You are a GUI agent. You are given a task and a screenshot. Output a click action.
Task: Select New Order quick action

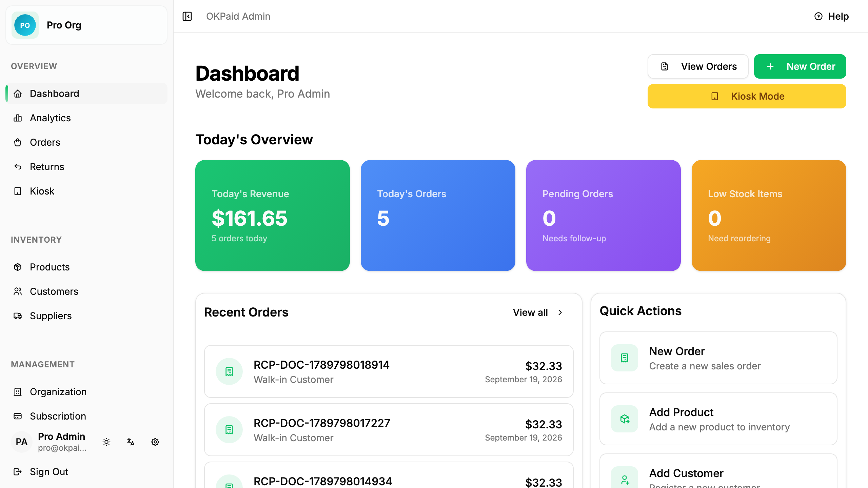point(718,358)
